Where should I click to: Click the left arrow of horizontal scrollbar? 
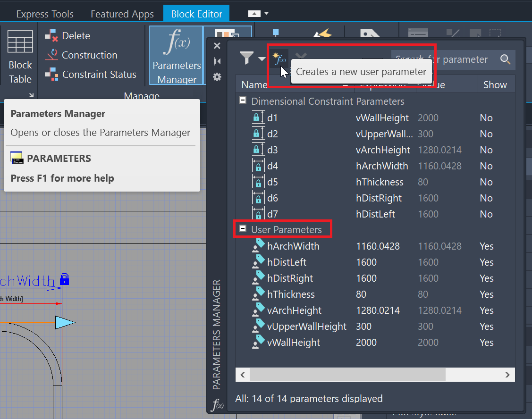coord(243,375)
